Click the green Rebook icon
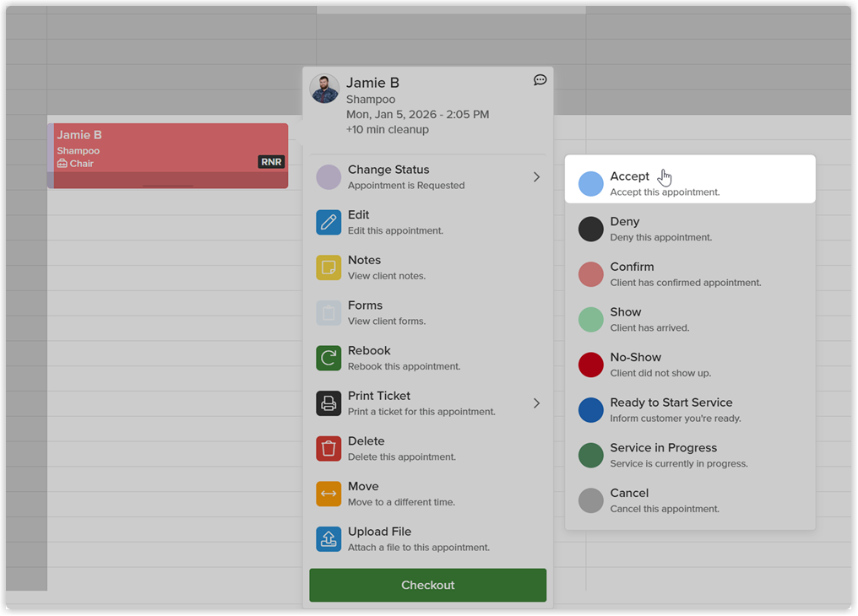Screen dimensions: 858x616 (329, 358)
